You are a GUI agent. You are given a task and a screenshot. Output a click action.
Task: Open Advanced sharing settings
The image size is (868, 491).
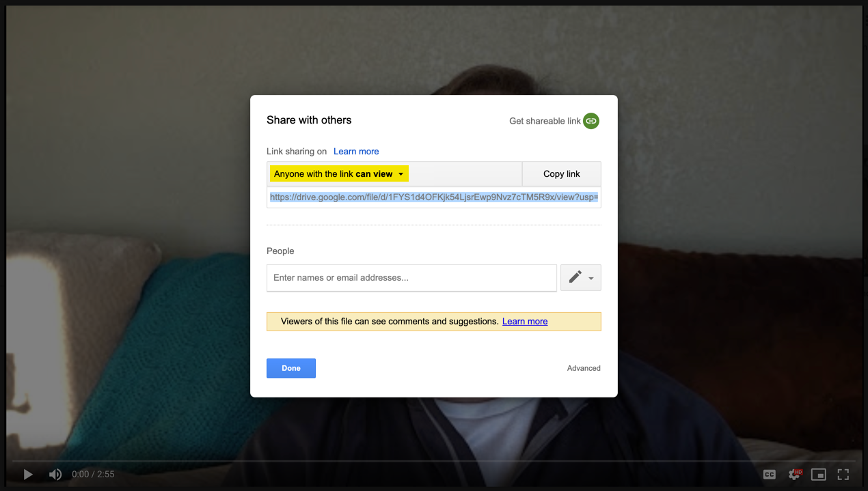pos(584,368)
